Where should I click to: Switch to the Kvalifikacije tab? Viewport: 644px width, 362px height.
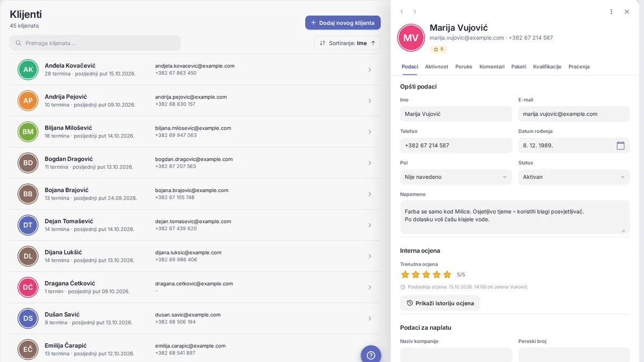click(x=547, y=67)
